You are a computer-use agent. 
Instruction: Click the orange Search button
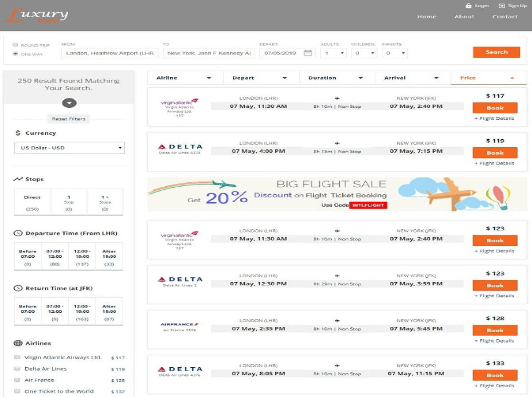pos(496,52)
